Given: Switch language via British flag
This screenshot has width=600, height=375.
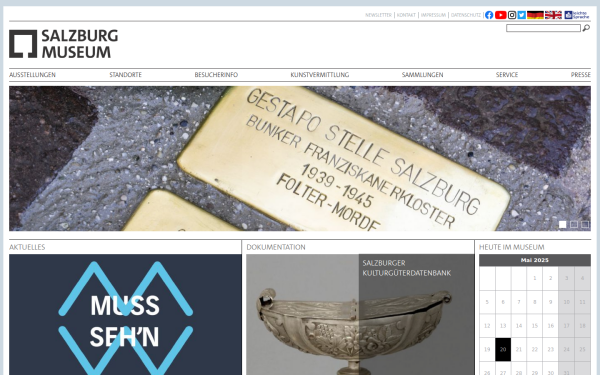Looking at the screenshot, I should point(553,15).
